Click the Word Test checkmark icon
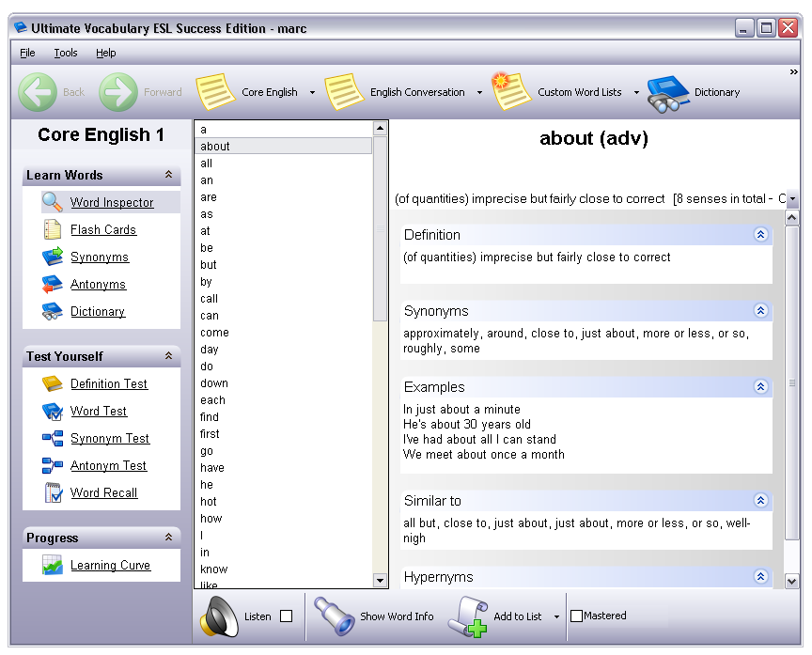Screen dimensions: 812x655 coord(53,412)
